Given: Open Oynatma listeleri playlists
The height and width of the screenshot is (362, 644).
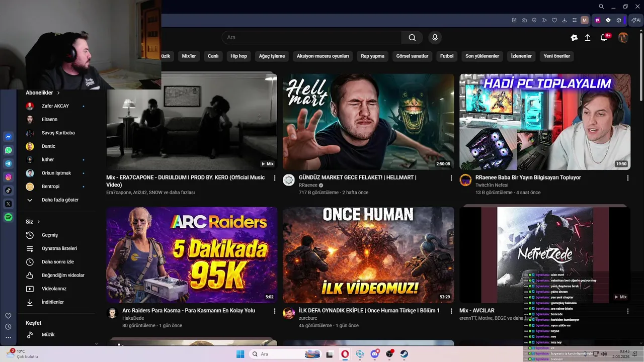Looking at the screenshot, I should [x=59, y=248].
